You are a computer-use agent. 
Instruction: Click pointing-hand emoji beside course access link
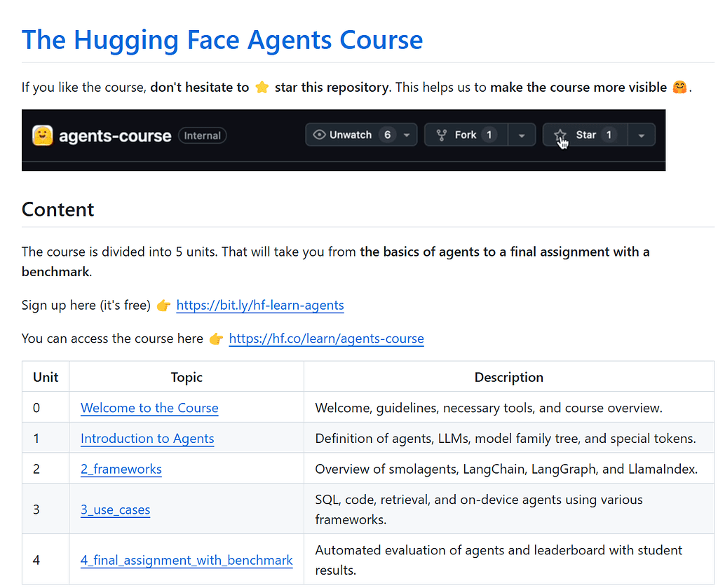coord(216,339)
